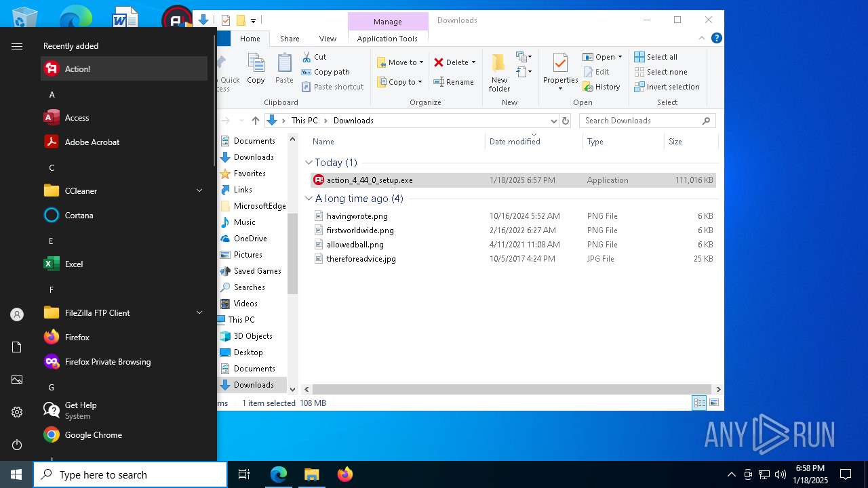Open user account icon in Start menu
Screen dimensions: 868x488
[x=17, y=314]
